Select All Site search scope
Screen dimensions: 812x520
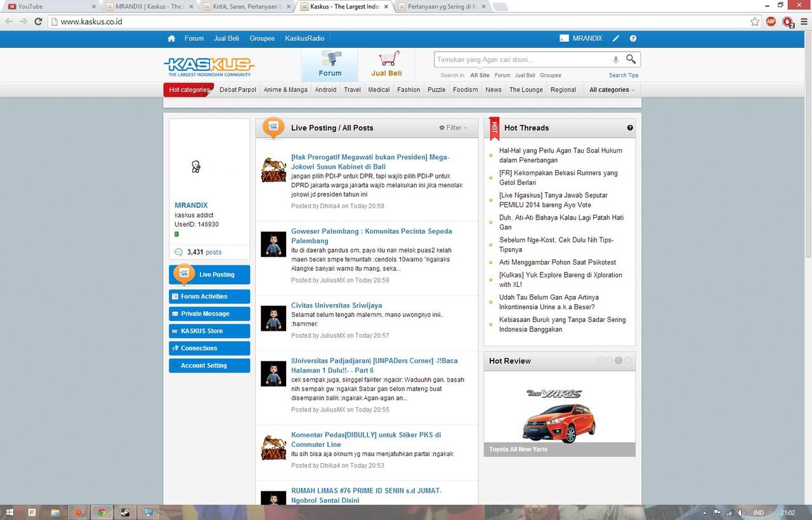(480, 76)
